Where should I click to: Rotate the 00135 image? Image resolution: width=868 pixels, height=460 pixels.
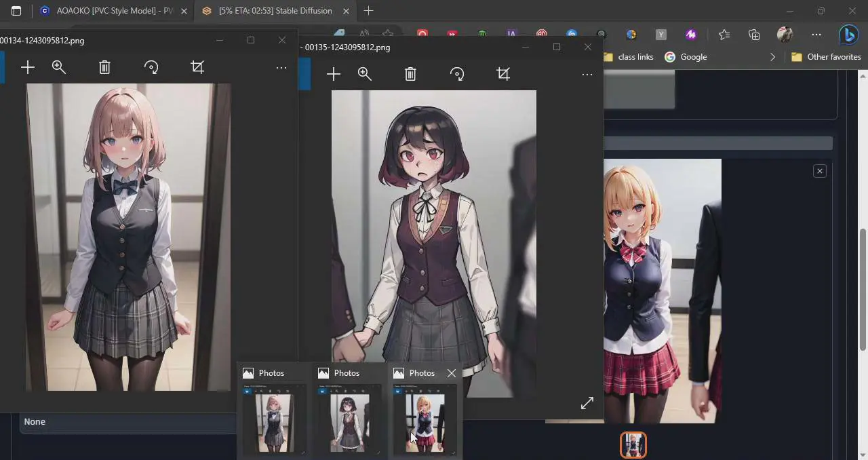click(x=457, y=74)
